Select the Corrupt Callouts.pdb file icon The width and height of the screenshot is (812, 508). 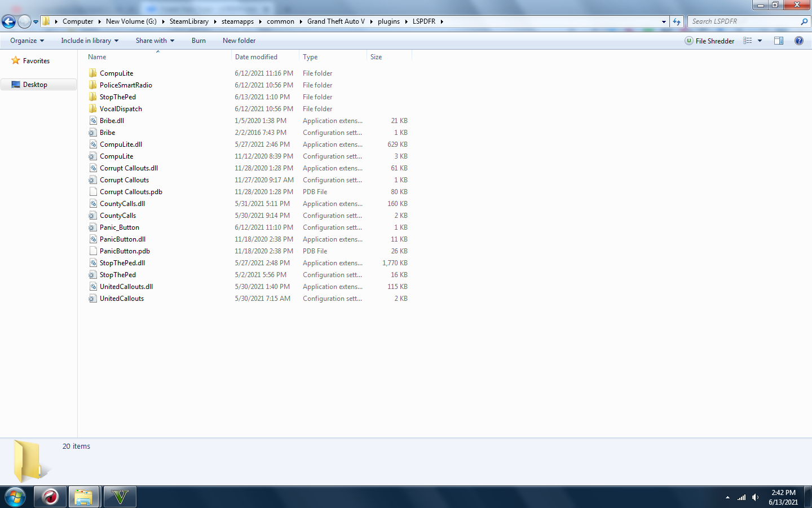[93, 192]
